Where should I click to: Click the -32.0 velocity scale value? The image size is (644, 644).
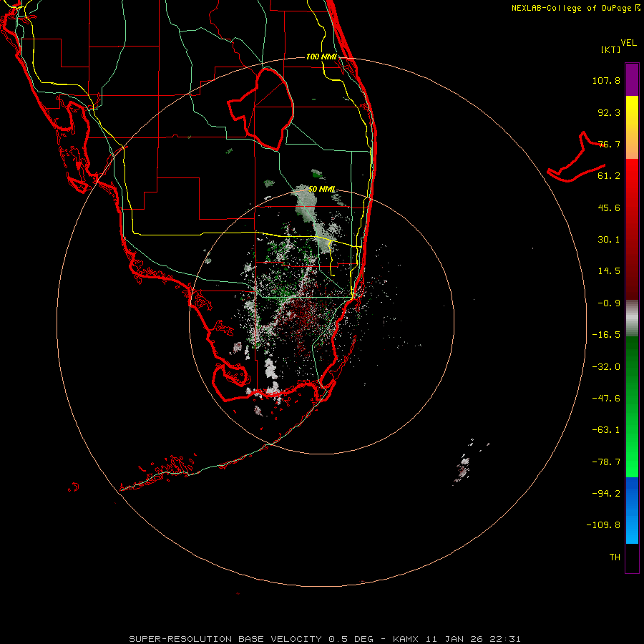[606, 367]
